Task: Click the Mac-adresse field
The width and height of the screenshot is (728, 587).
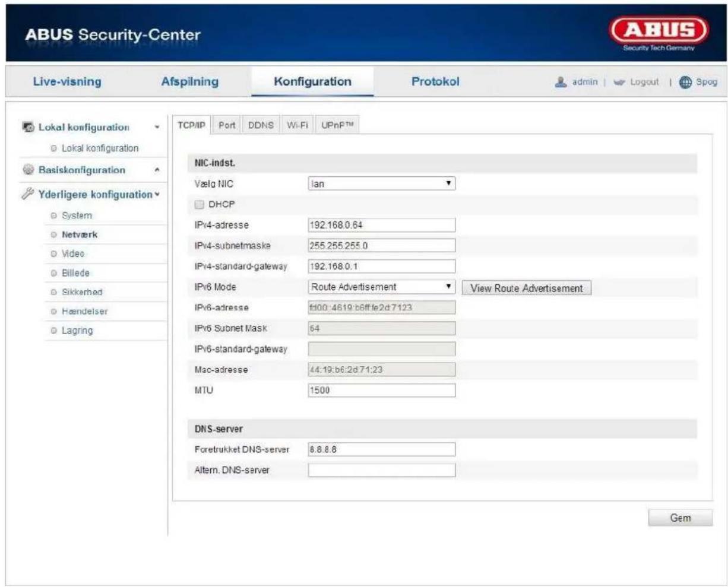Action: click(x=382, y=370)
